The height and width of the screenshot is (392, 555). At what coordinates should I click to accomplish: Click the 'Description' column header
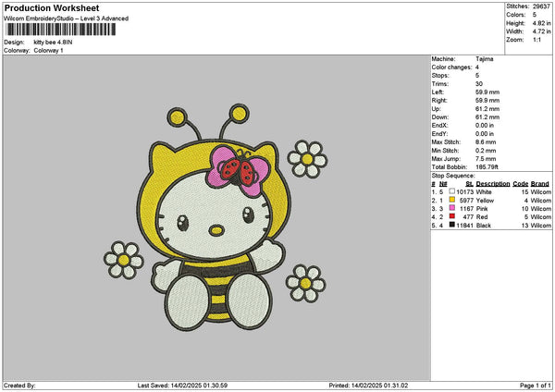pos(493,184)
